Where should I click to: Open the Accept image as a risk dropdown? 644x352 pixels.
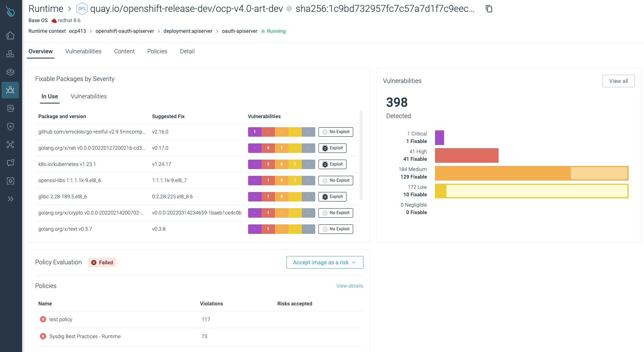coord(325,262)
